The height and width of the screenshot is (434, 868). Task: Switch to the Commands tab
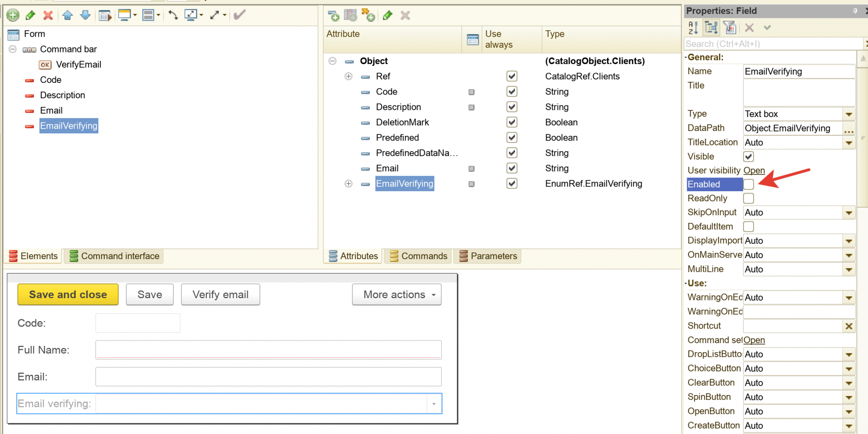pos(419,256)
